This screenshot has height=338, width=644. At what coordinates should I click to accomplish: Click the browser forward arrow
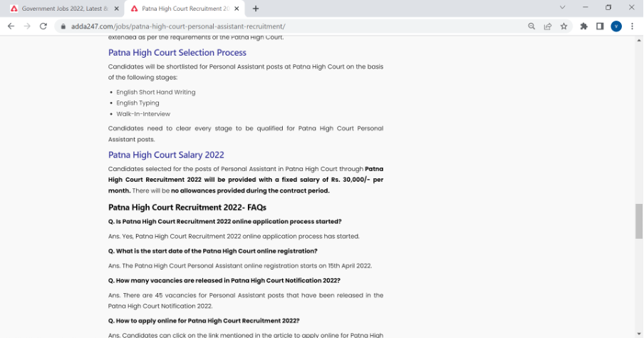tap(27, 26)
